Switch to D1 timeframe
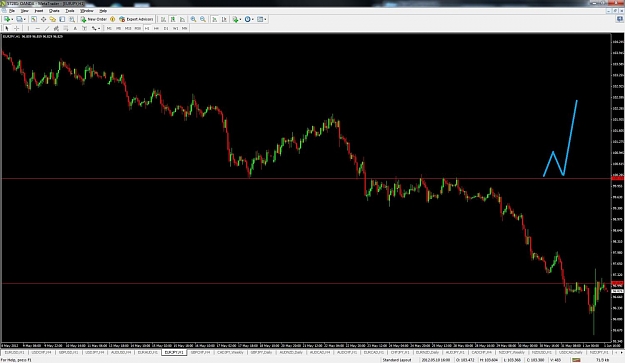Image resolution: width=625 pixels, height=363 pixels. (x=166, y=28)
